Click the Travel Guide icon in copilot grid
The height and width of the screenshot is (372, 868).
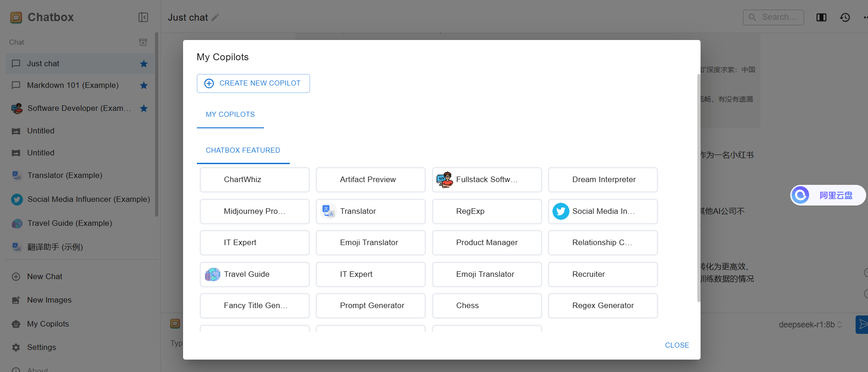213,275
